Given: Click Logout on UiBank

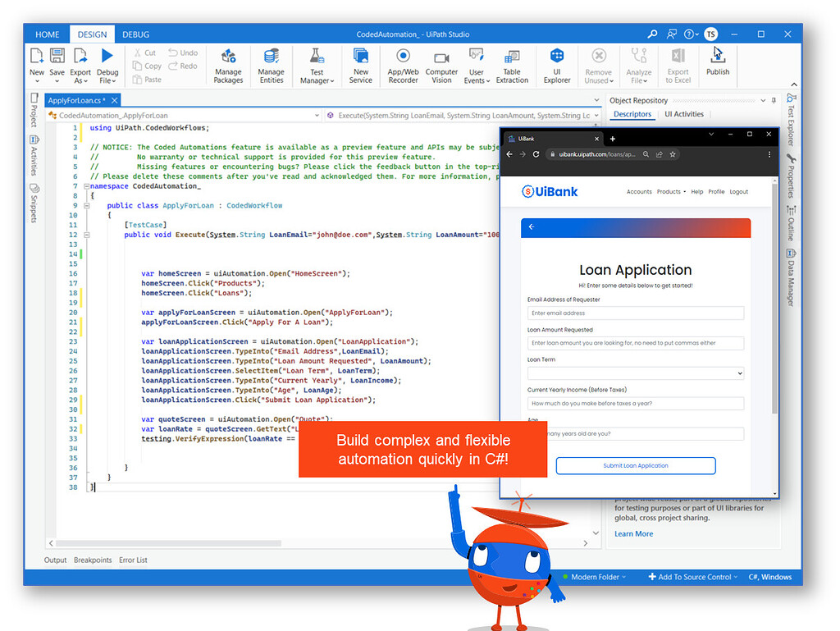Looking at the screenshot, I should (x=738, y=192).
